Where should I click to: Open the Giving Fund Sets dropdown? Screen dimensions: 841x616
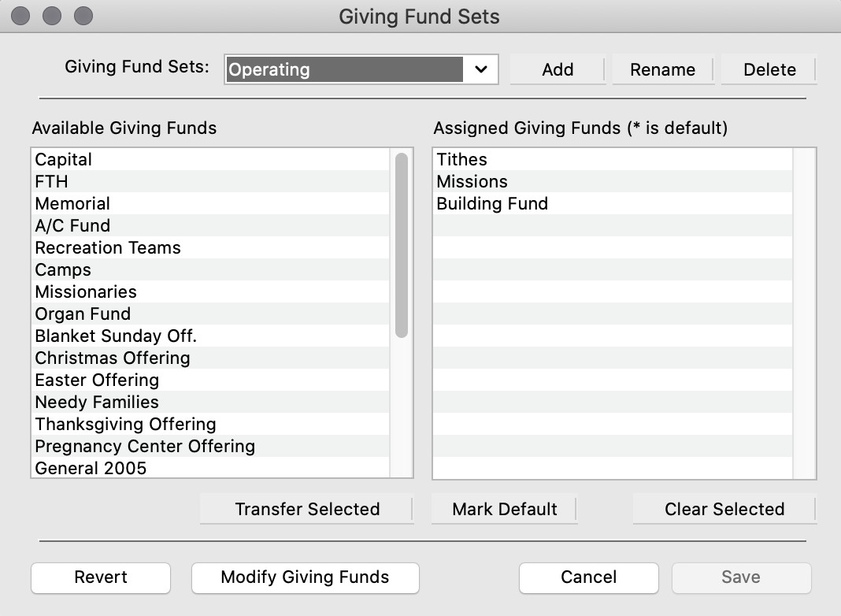pyautogui.click(x=361, y=69)
